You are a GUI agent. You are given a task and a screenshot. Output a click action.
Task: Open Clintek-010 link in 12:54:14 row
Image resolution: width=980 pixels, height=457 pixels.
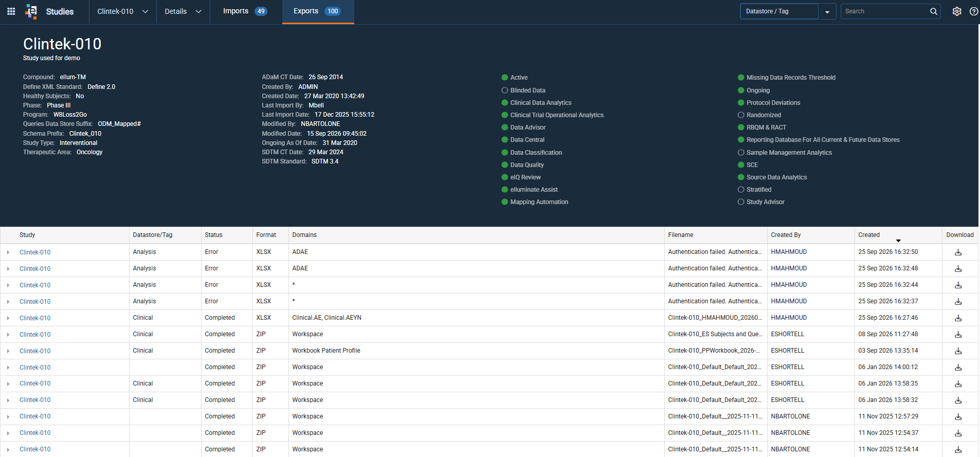pyautogui.click(x=35, y=449)
